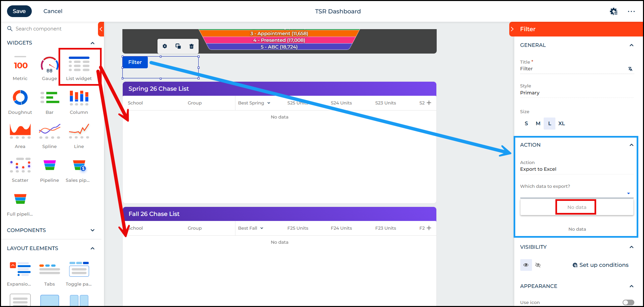The image size is (644, 307).
Task: Enable the Use icon toggle
Action: (628, 302)
